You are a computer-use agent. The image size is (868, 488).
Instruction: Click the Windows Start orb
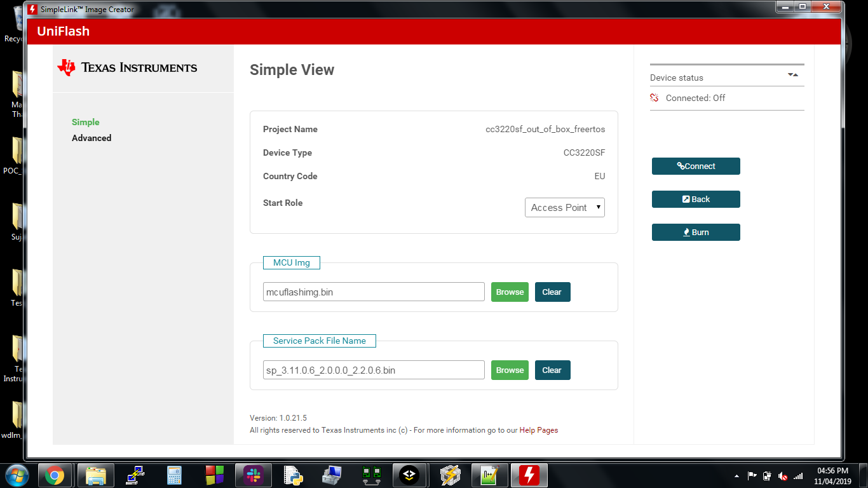tap(17, 475)
